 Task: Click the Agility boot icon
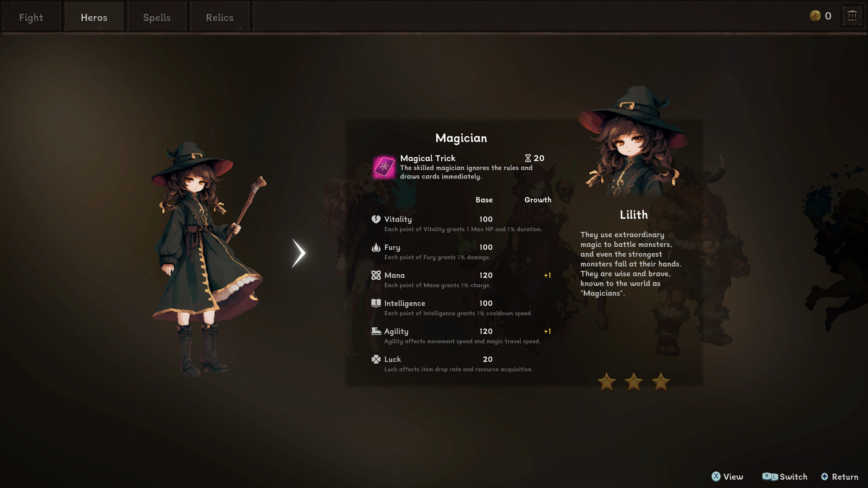coord(376,331)
